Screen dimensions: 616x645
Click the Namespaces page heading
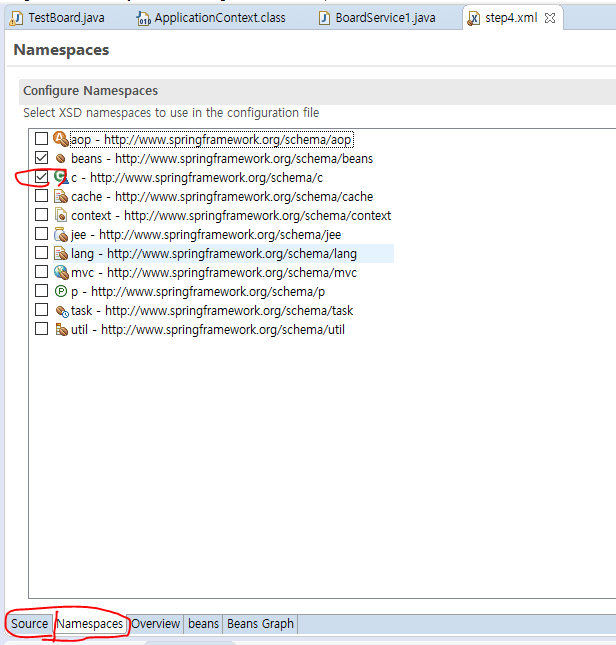click(x=61, y=50)
